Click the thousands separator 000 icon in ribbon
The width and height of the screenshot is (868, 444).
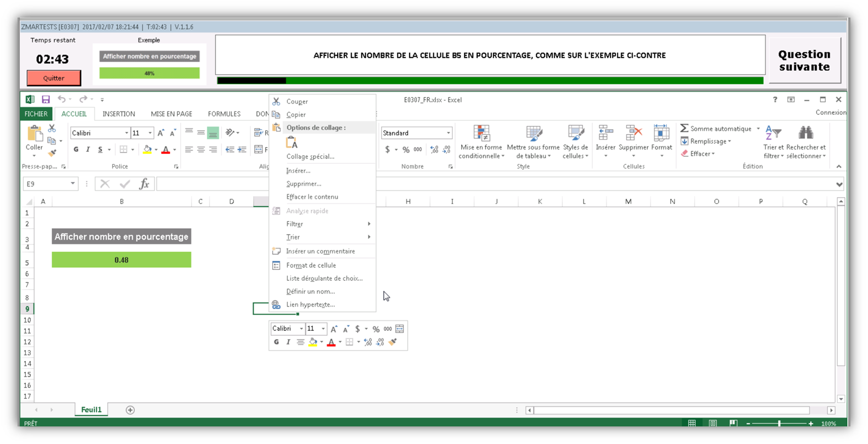click(x=418, y=149)
